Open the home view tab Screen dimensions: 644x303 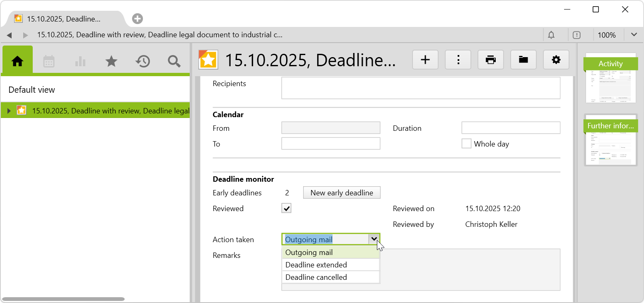[x=17, y=61]
